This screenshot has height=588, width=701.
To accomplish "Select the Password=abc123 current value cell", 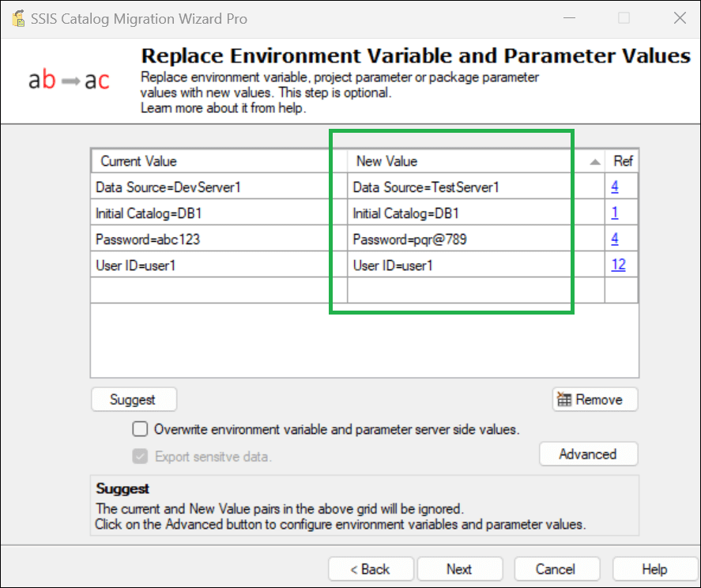I will [x=219, y=239].
